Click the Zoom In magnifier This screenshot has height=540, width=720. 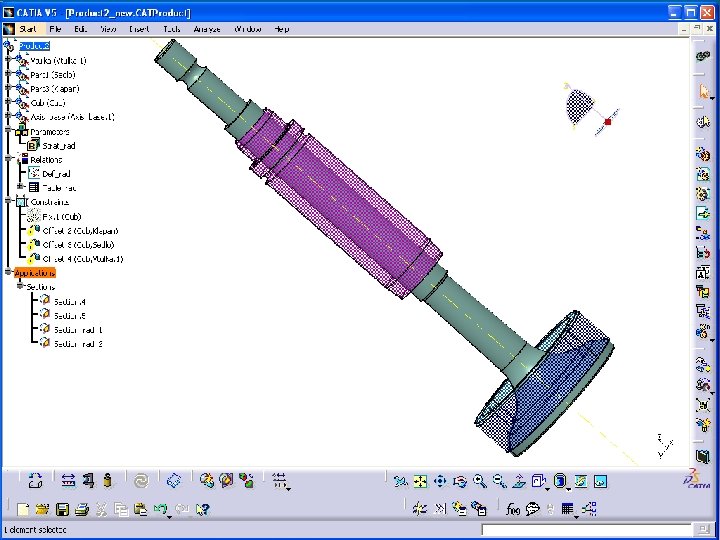(x=479, y=481)
